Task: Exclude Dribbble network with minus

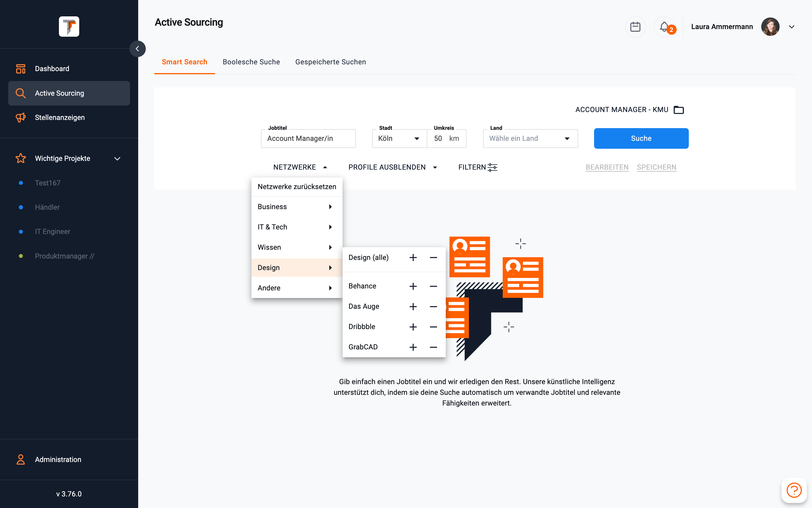Action: [x=433, y=327]
